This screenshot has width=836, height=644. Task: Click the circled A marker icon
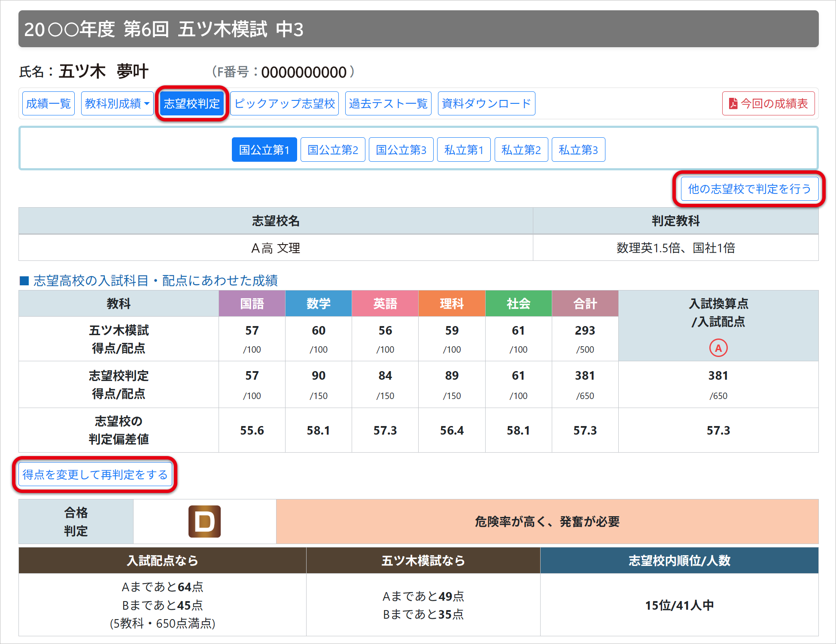pyautogui.click(x=718, y=348)
